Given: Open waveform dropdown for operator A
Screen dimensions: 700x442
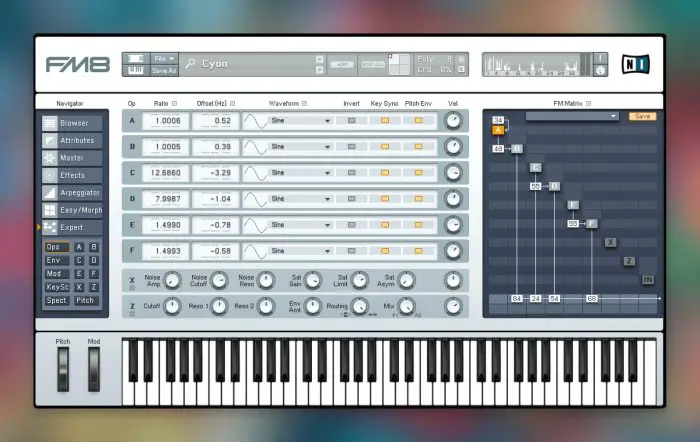Looking at the screenshot, I should point(301,121).
